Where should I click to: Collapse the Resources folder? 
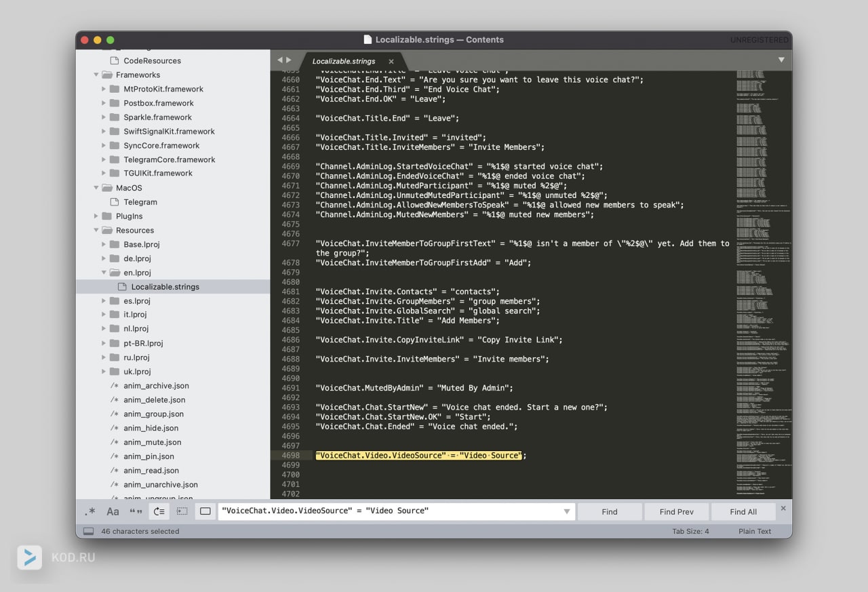coord(96,231)
